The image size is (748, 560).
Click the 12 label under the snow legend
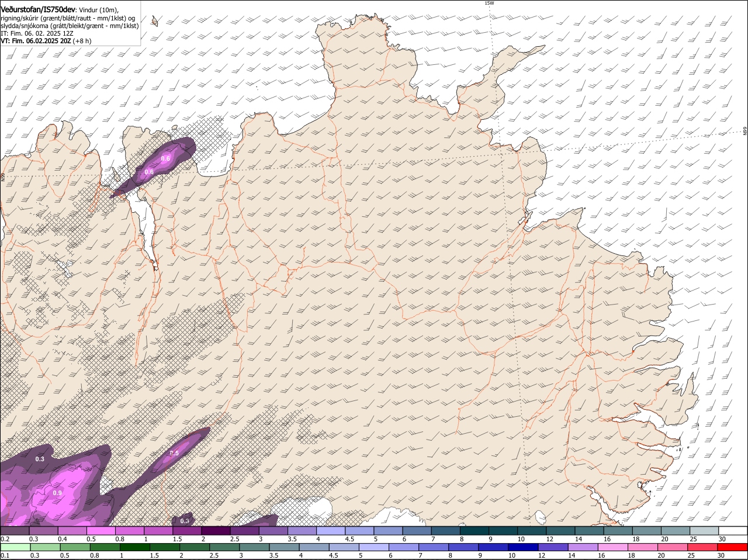pos(549,539)
